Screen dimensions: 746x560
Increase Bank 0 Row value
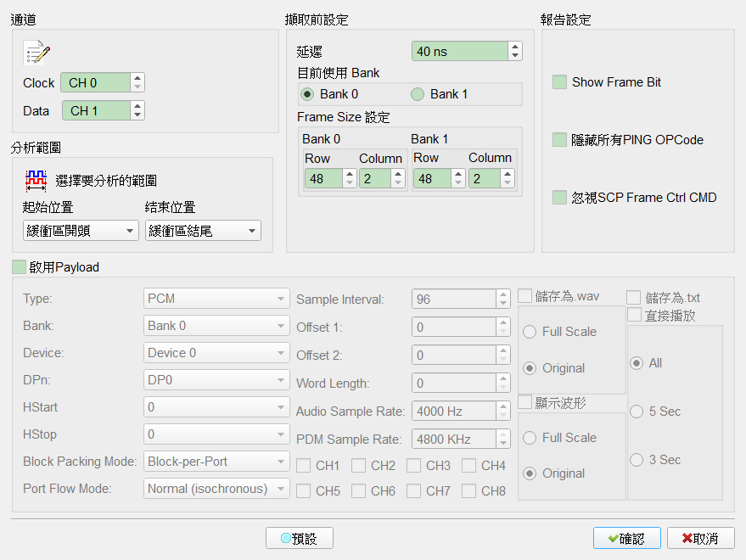(350, 174)
